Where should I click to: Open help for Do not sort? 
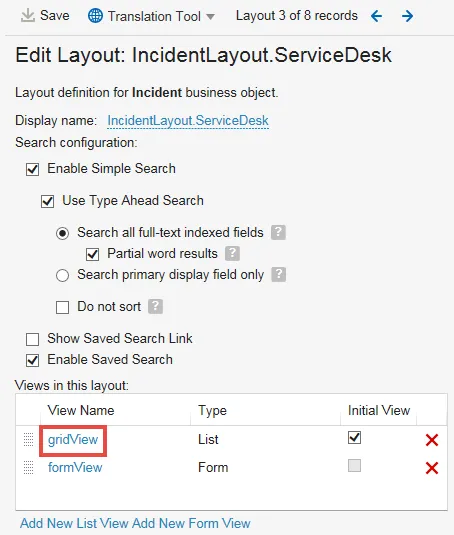pyautogui.click(x=155, y=306)
